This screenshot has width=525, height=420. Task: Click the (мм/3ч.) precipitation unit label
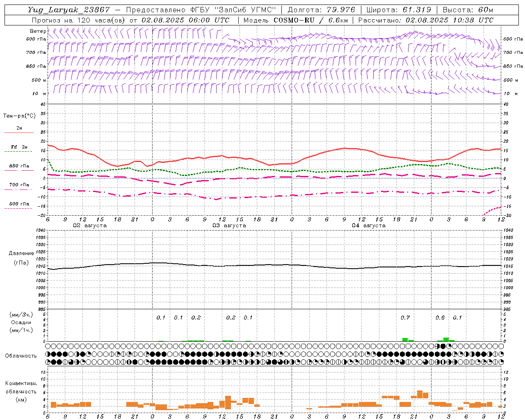click(21, 315)
